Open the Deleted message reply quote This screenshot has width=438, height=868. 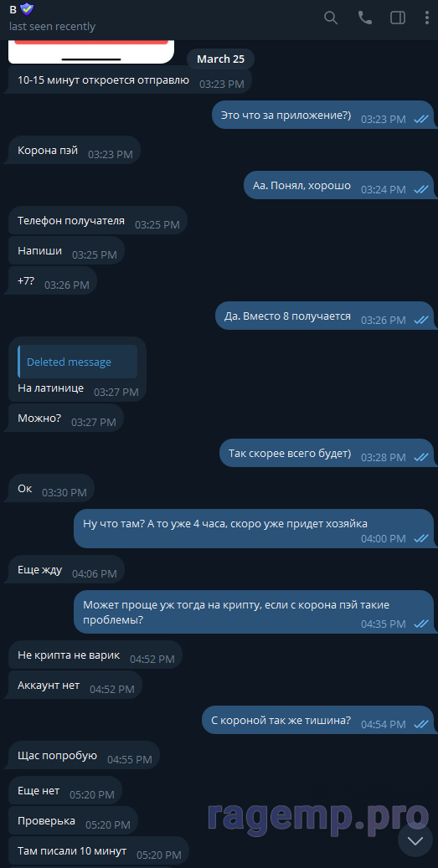click(77, 362)
